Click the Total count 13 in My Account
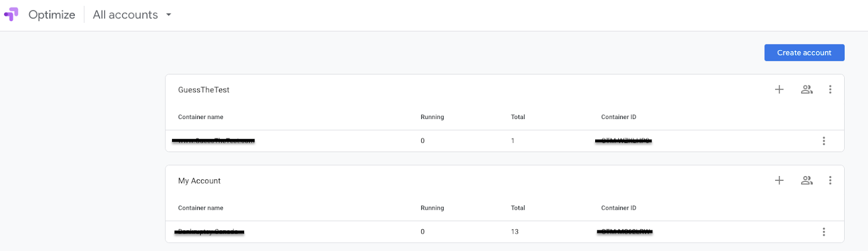The width and height of the screenshot is (868, 251). click(514, 232)
